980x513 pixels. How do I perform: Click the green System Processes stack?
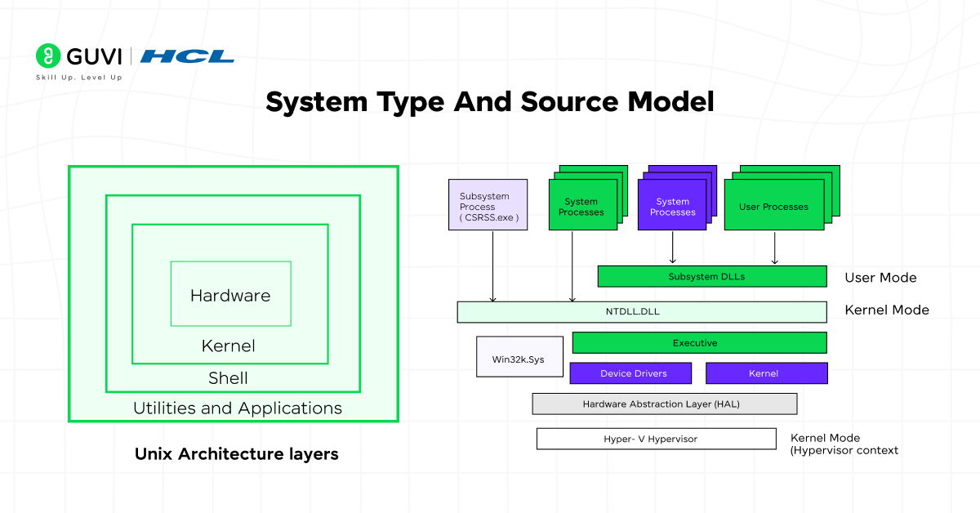pos(581,204)
